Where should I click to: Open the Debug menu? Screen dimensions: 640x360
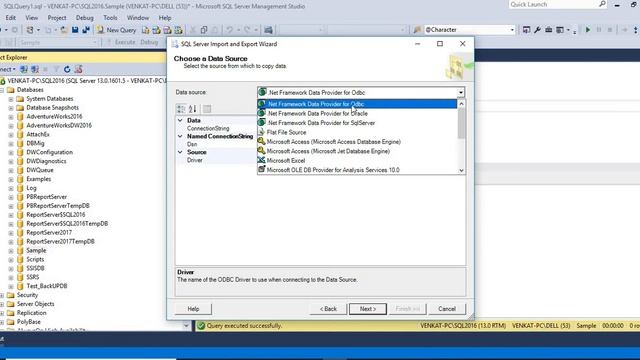[84, 18]
